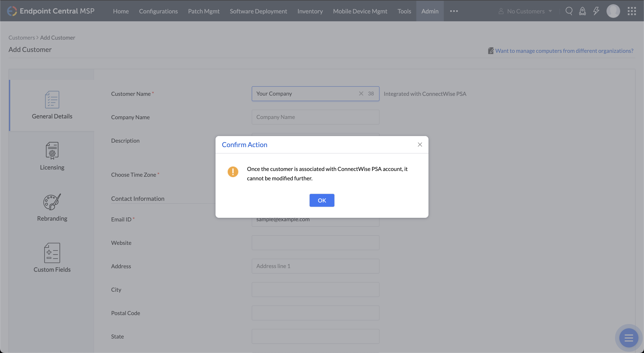Open the Inventory menu
The image size is (644, 353).
(310, 11)
